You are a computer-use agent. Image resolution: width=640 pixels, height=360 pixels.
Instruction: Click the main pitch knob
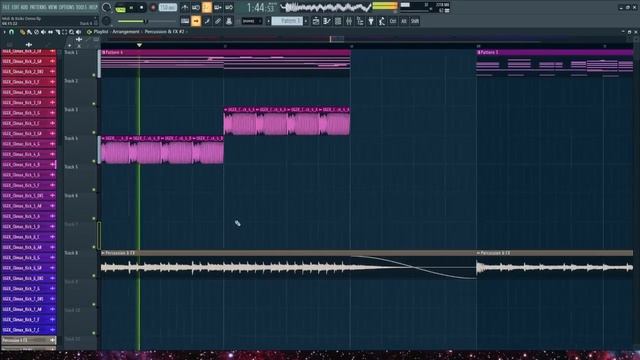[x=106, y=21]
